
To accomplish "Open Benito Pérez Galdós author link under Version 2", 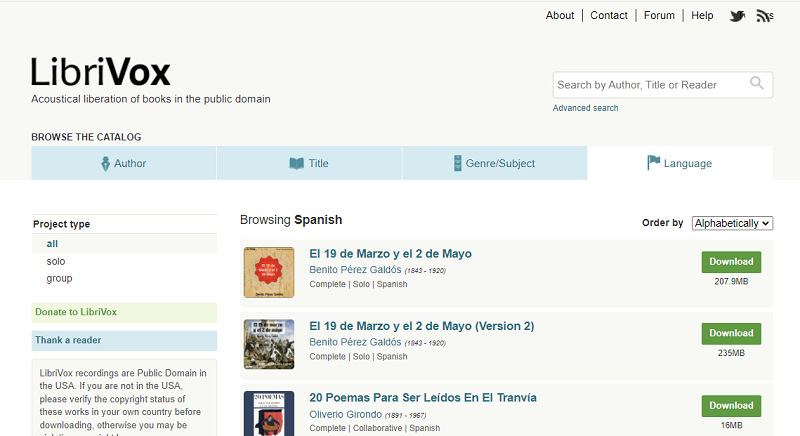I will [355, 342].
